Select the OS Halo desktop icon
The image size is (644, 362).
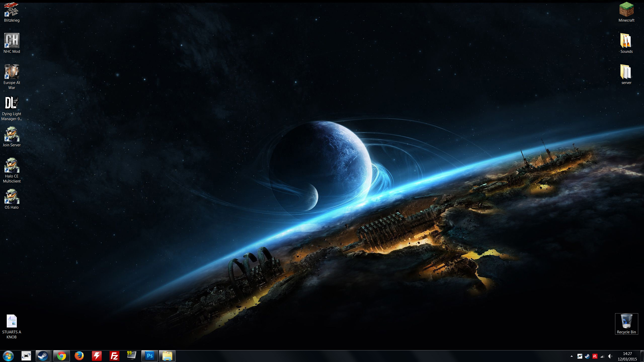point(12,199)
